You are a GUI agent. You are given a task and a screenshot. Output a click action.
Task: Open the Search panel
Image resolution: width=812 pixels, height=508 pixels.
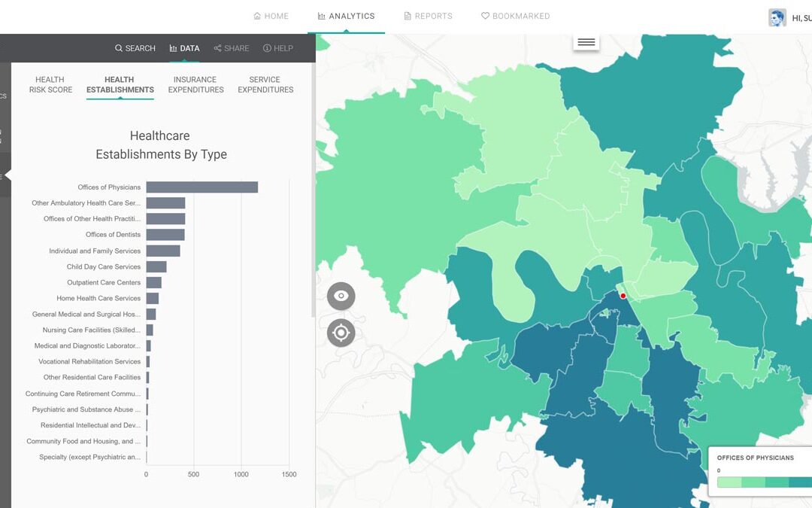(x=135, y=48)
